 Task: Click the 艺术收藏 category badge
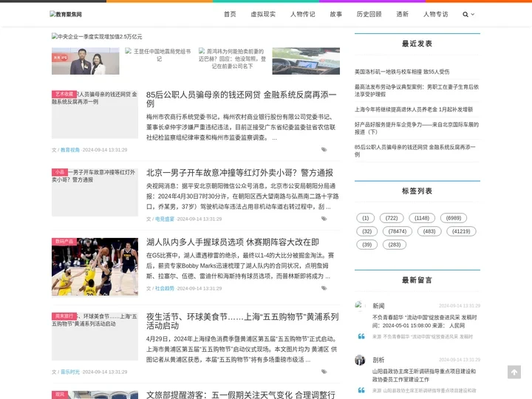[x=64, y=94]
